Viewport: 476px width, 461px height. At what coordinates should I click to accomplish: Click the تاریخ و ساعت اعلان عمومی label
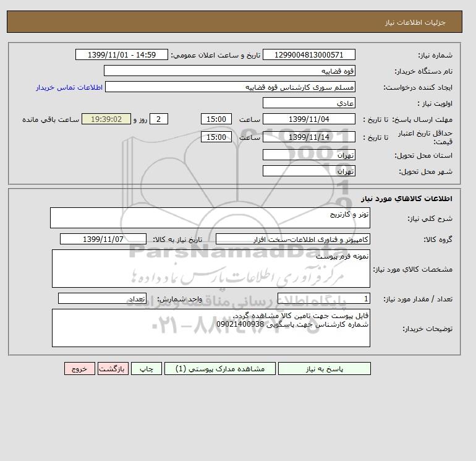click(216, 55)
